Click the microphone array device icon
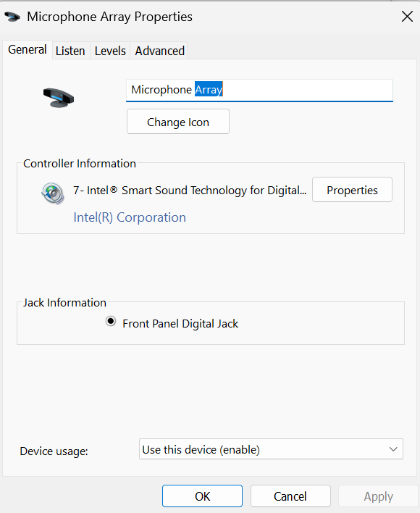 coord(59,98)
